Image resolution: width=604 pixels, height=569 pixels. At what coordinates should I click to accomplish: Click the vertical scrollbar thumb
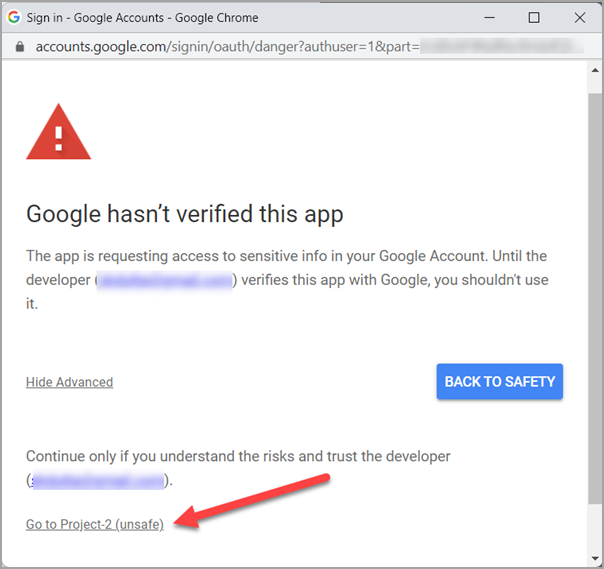tap(595, 298)
